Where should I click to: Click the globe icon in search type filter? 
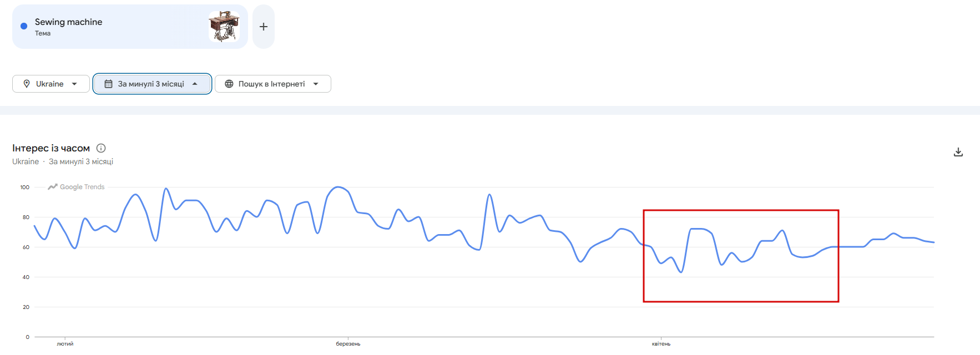pos(229,84)
